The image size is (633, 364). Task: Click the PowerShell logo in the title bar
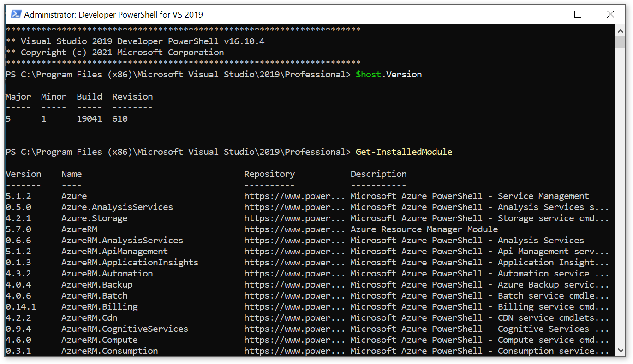coord(16,14)
